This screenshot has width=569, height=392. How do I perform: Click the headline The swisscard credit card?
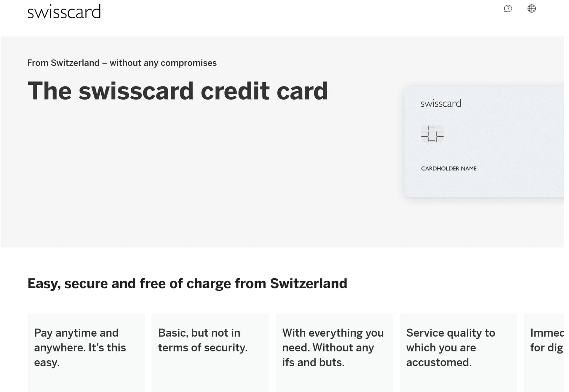coord(178,91)
